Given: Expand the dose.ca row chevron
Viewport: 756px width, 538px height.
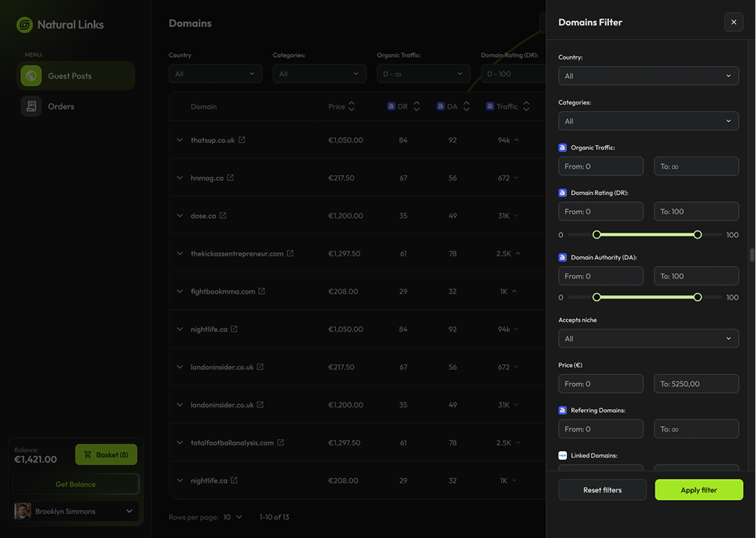Looking at the screenshot, I should pos(180,216).
